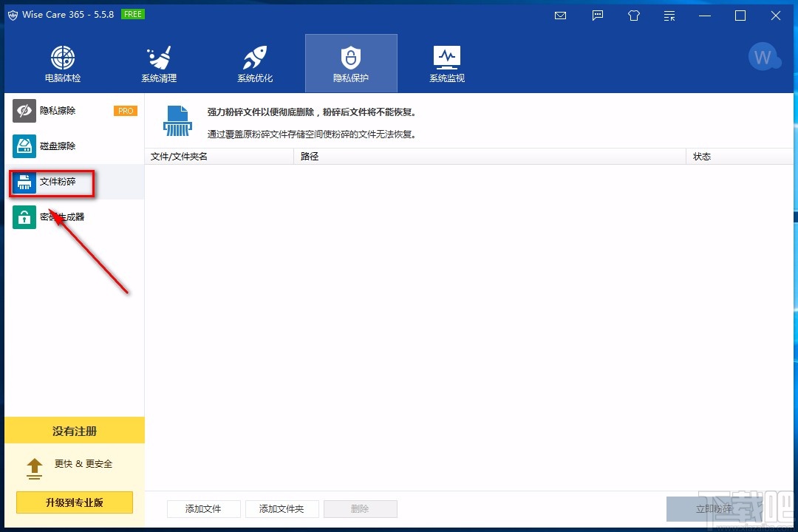Screen dimensions: 798x532
Task: Maximize the Wise Care 365 window
Action: 740,16
